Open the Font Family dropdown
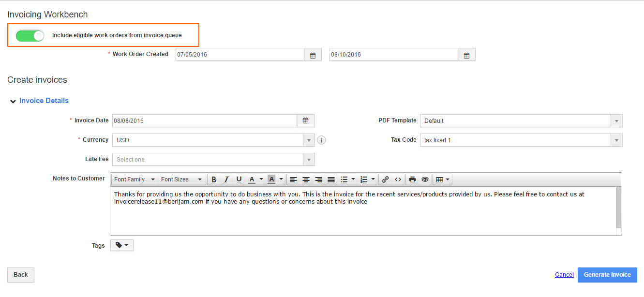The height and width of the screenshot is (297, 644). coord(135,179)
